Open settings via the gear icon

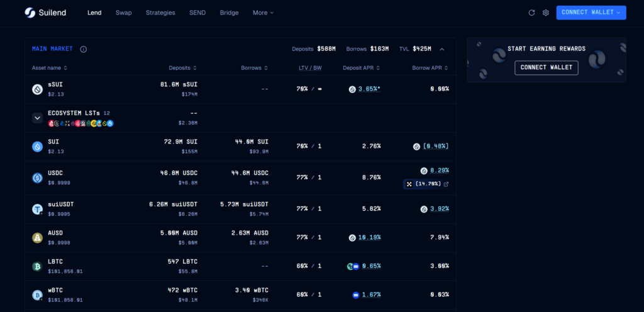[546, 13]
